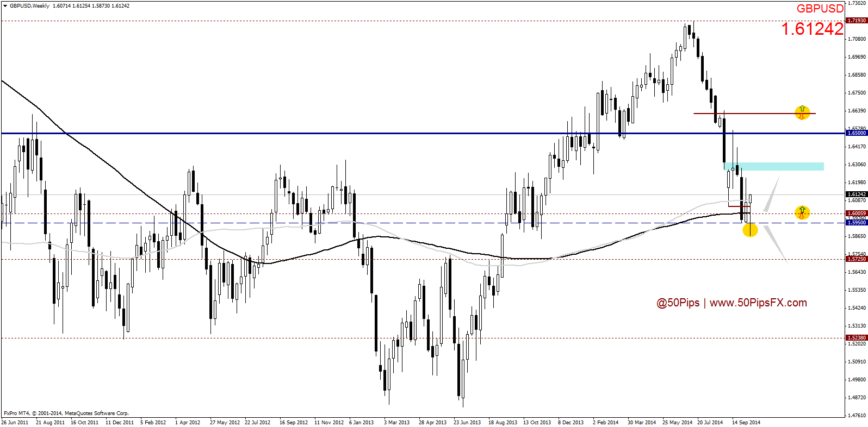This screenshot has height=427, width=868.
Task: Click the 1.59500 blue dashed level label
Action: [857, 223]
